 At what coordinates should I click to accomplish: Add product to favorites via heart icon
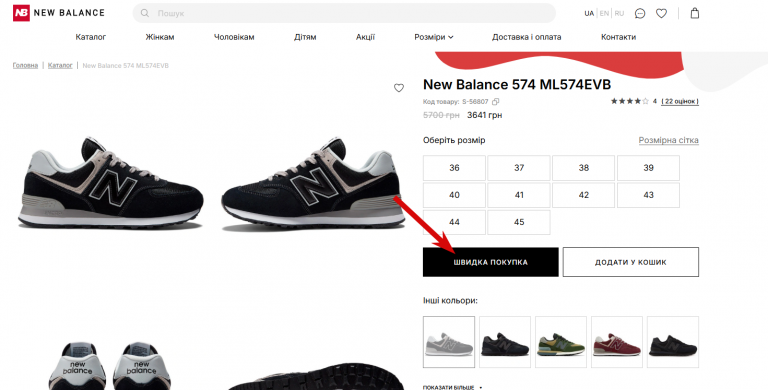399,88
